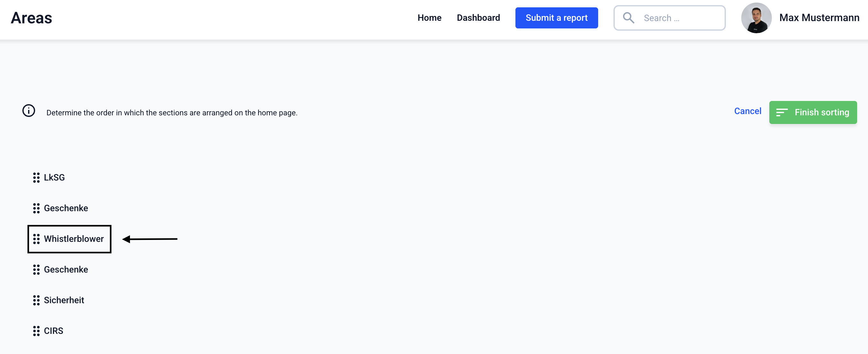The image size is (868, 354).
Task: Cancel the sorting operation
Action: click(747, 111)
